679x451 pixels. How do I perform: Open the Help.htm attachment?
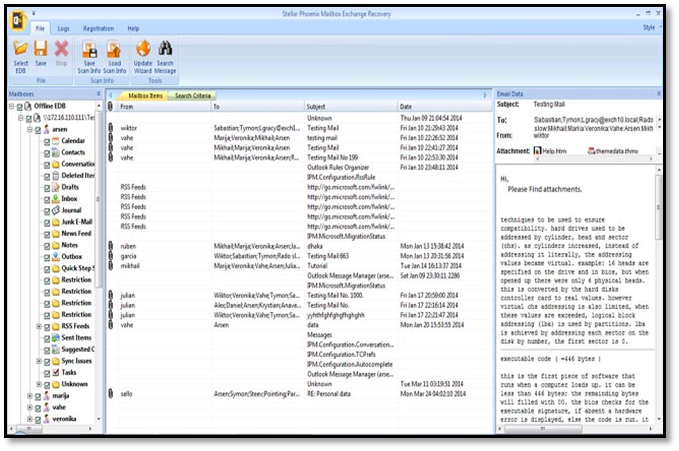point(550,151)
